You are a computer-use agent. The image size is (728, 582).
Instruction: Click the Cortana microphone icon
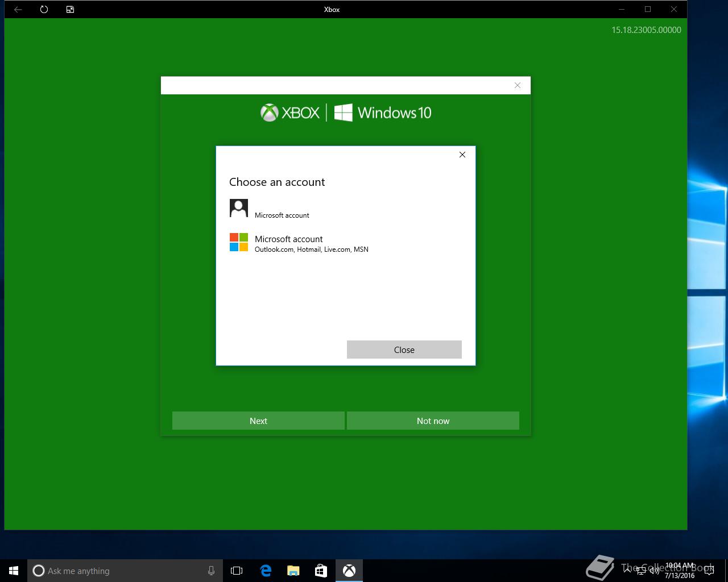pos(211,571)
